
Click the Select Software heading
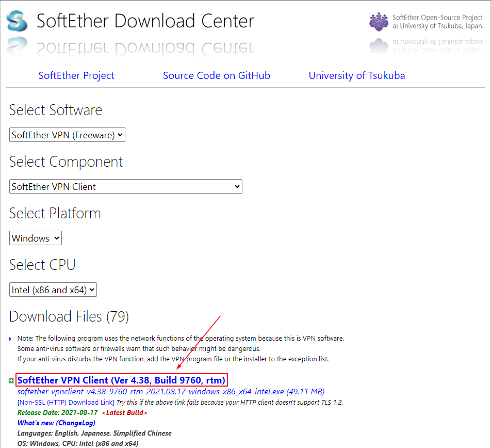point(56,110)
